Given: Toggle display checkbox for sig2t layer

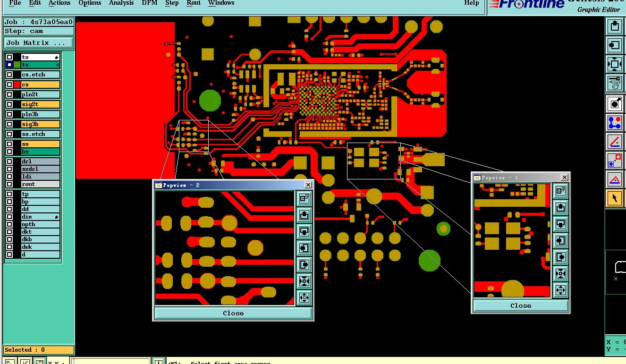Looking at the screenshot, I should tap(9, 104).
